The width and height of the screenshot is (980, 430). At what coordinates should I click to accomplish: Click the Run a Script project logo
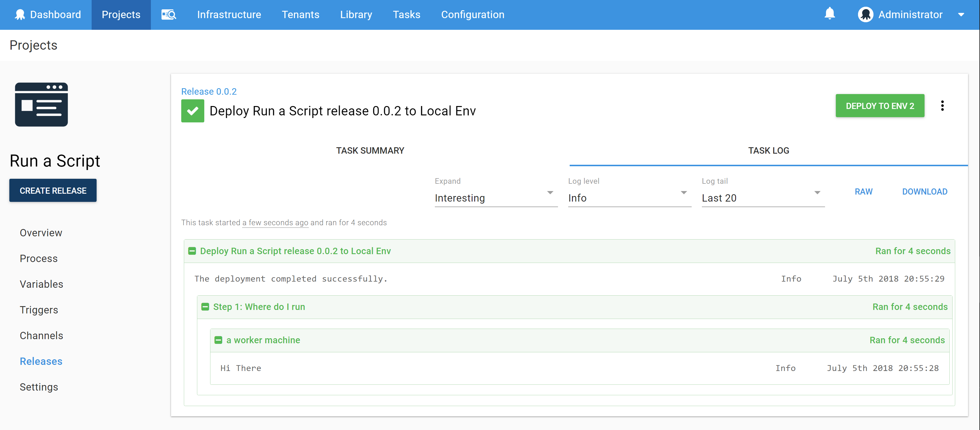41,104
